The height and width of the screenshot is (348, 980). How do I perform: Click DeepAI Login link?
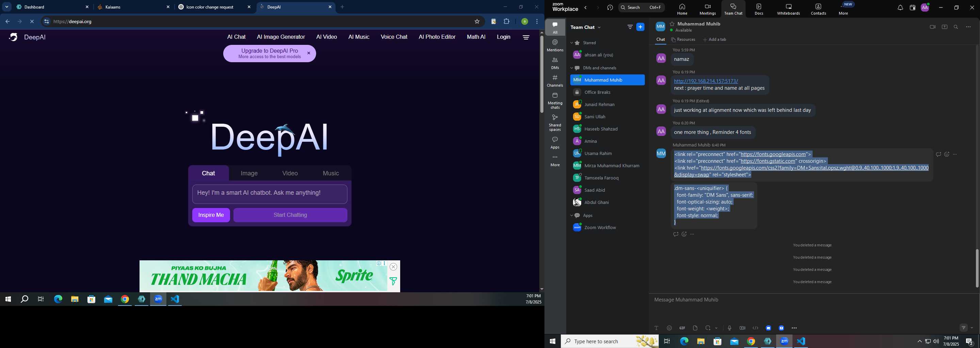point(503,37)
